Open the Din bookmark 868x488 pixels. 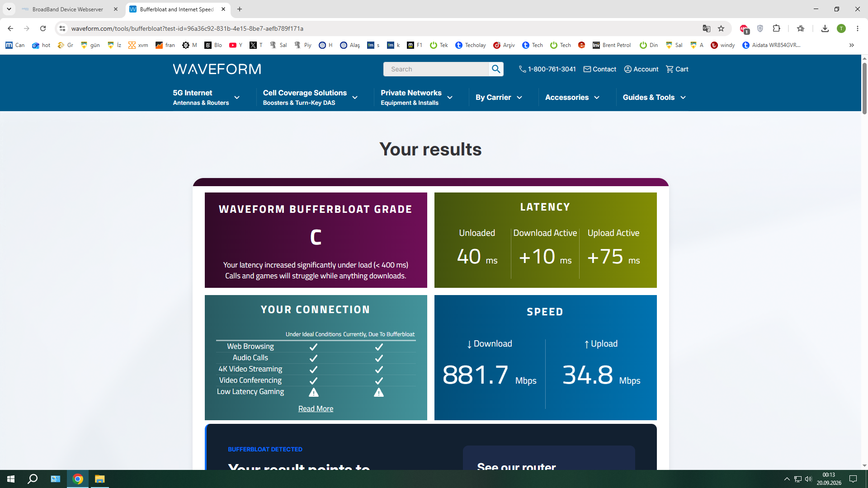[x=649, y=45]
